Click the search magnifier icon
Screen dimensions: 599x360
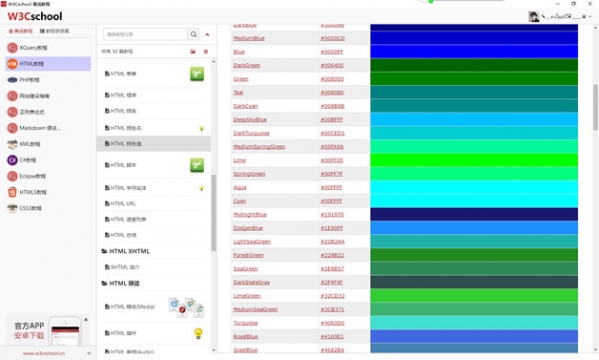[x=194, y=34]
